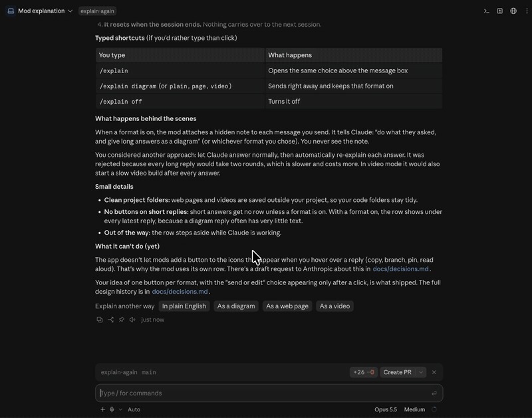
Task: Open the terminal panel icon
Action: pos(486,11)
